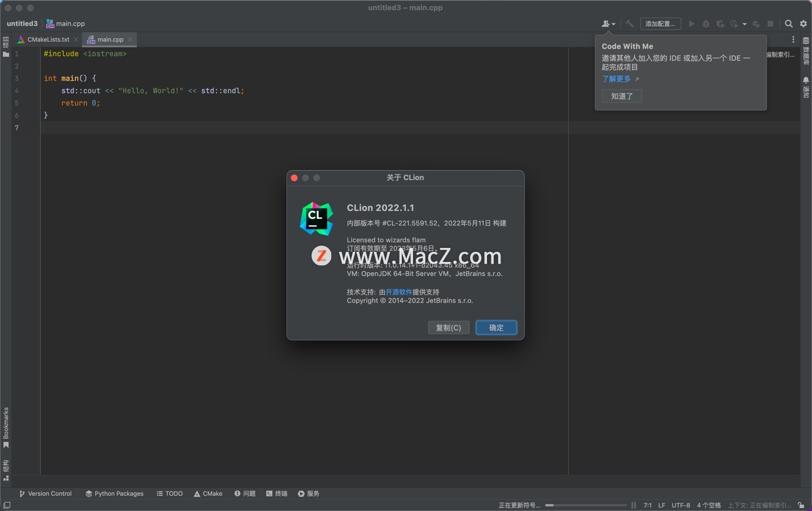
Task: Click 确定 button in About dialog
Action: (x=497, y=328)
